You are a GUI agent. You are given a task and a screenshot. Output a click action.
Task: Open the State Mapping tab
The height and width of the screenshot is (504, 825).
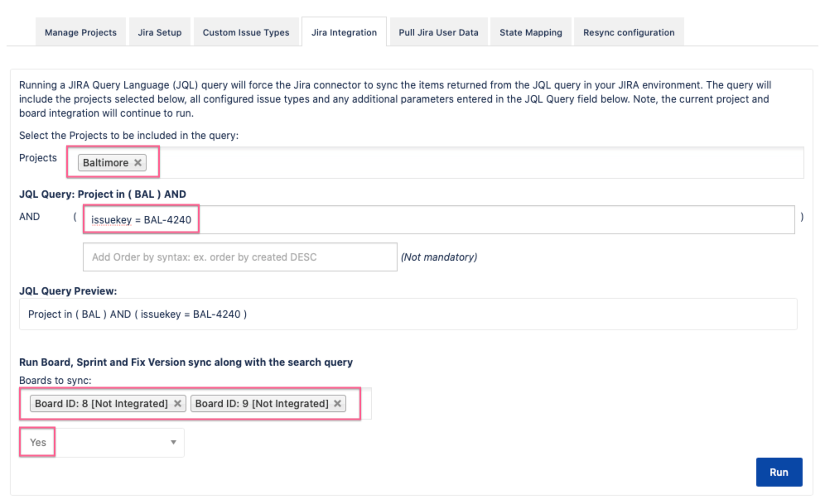(530, 31)
